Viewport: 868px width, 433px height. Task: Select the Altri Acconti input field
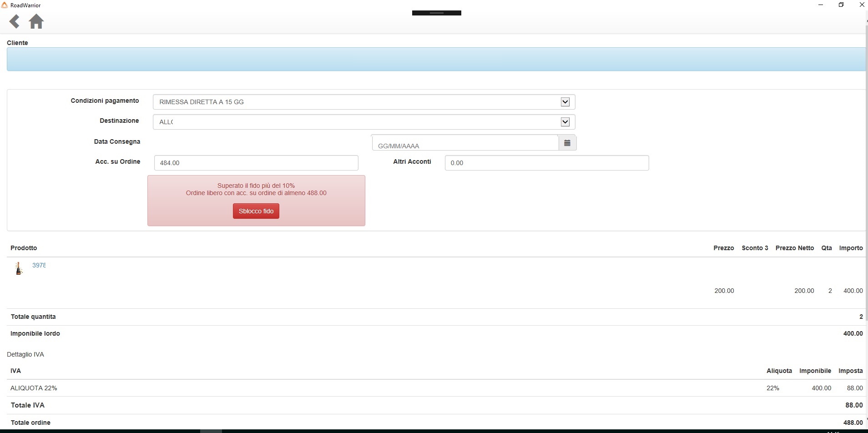(546, 163)
